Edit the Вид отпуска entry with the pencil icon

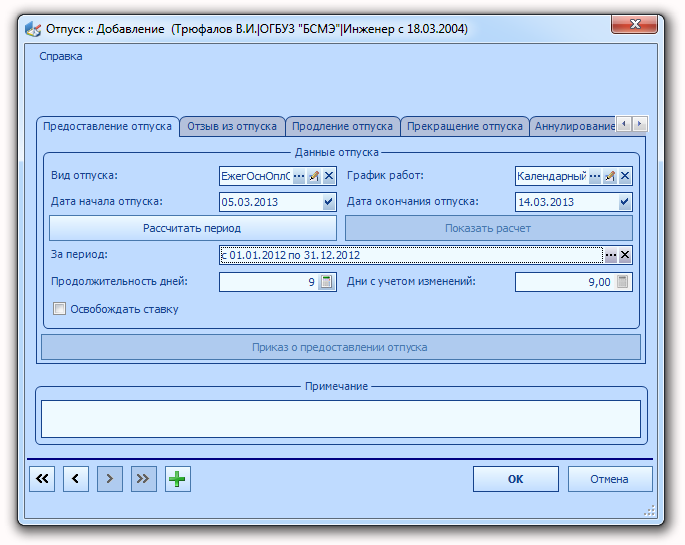tap(314, 176)
